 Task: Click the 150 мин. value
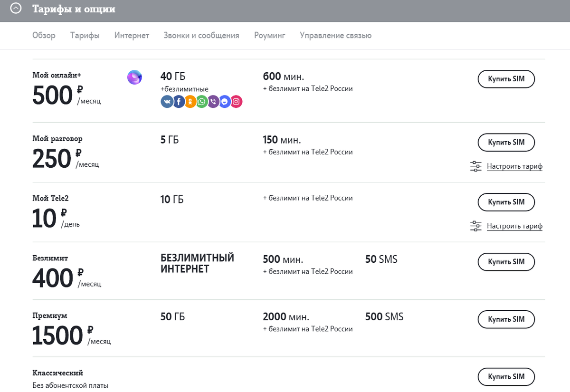coord(282,140)
